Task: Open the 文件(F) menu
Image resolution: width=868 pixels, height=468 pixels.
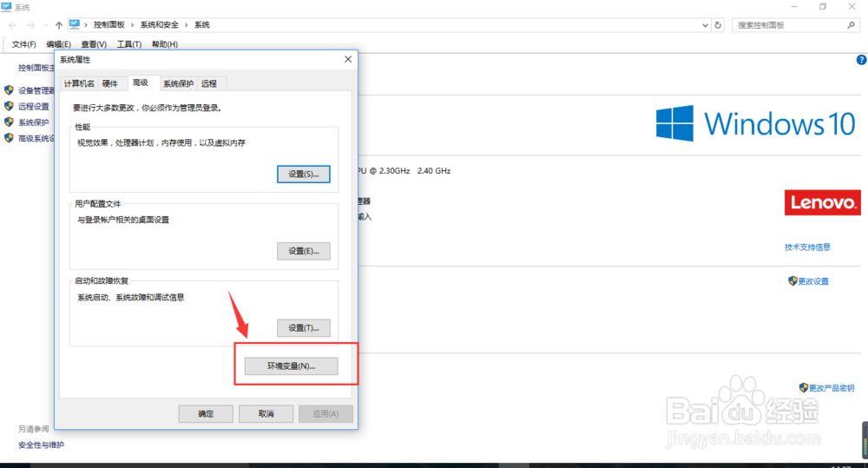Action: 23,44
